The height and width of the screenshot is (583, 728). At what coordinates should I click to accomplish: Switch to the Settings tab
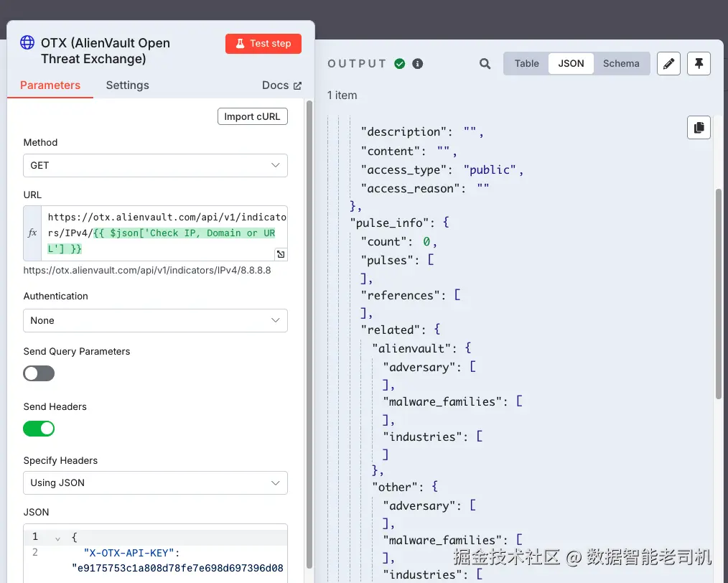click(127, 85)
